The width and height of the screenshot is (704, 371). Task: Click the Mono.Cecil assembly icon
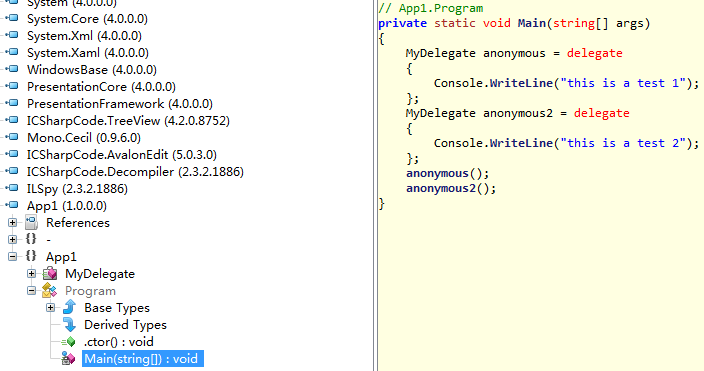tap(13, 137)
